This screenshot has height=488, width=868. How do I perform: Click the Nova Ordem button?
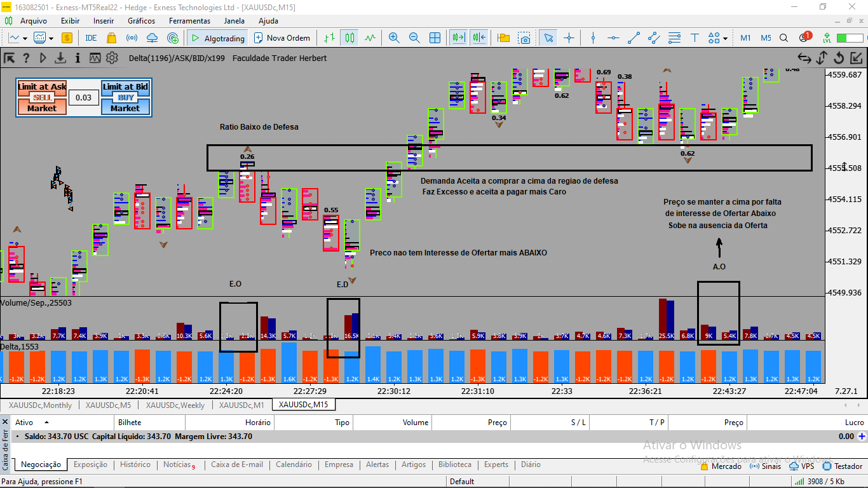tap(282, 38)
